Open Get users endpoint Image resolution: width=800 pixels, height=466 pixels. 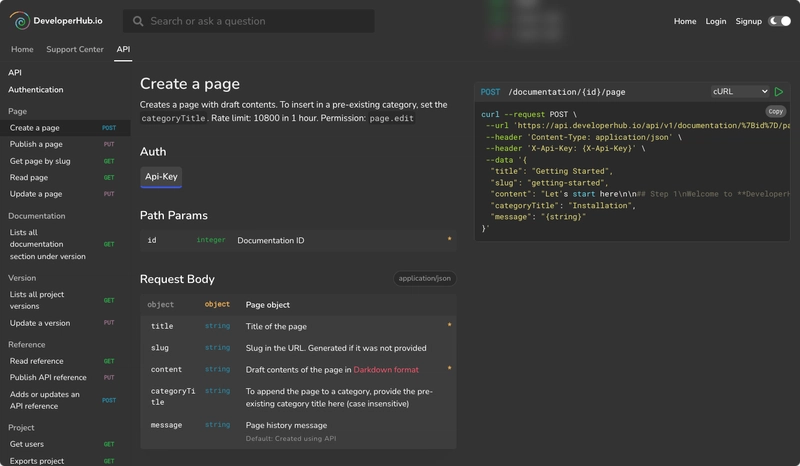(x=29, y=444)
